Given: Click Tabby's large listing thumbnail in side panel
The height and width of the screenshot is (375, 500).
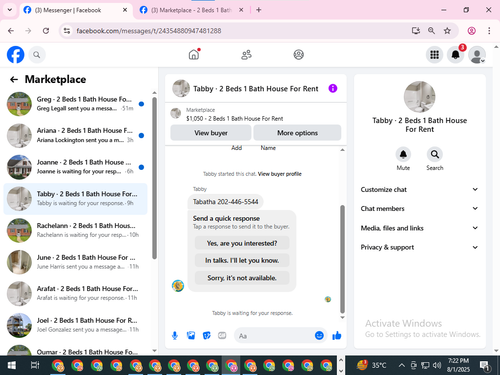Looking at the screenshot, I should pyautogui.click(x=419, y=97).
